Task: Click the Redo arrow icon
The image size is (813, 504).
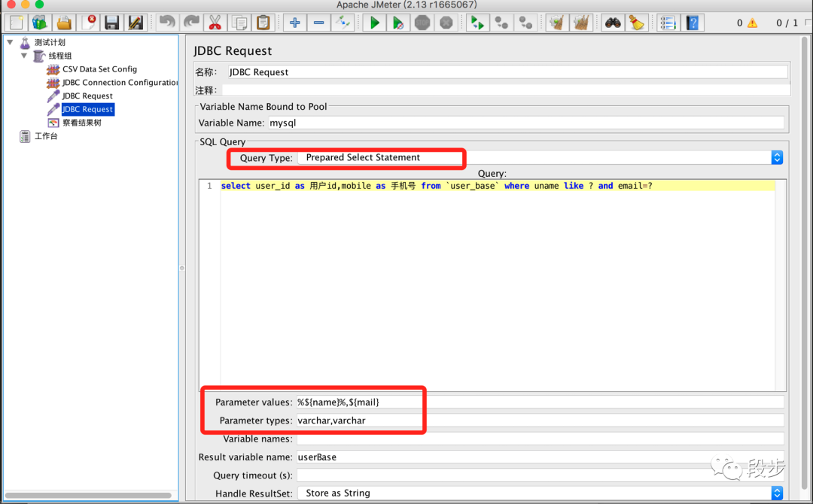Action: pos(190,23)
